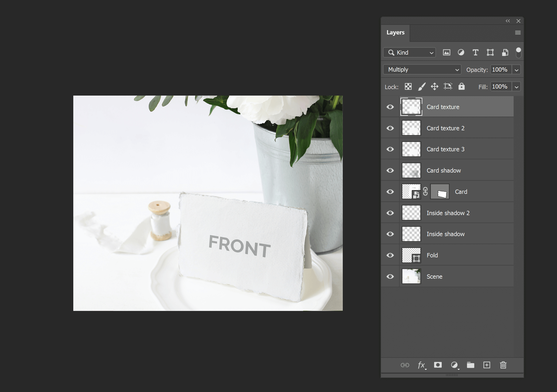Click the Add layer mask icon
The width and height of the screenshot is (557, 392).
438,365
